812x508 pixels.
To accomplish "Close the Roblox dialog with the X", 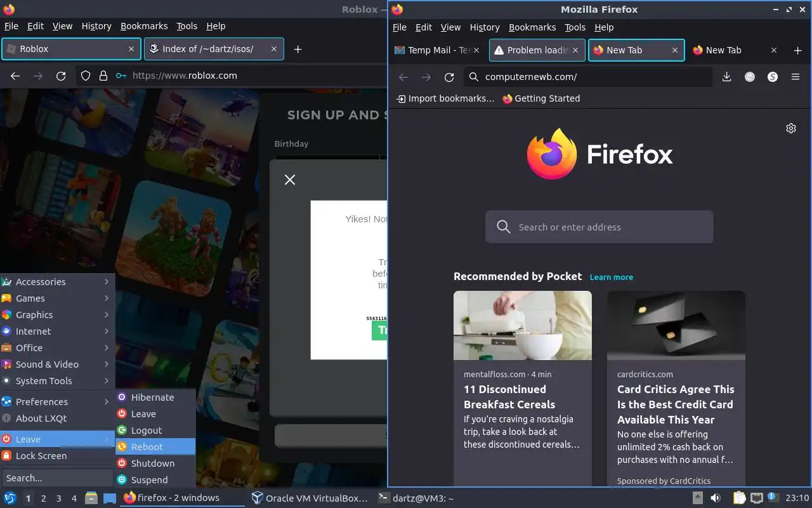I will point(290,180).
